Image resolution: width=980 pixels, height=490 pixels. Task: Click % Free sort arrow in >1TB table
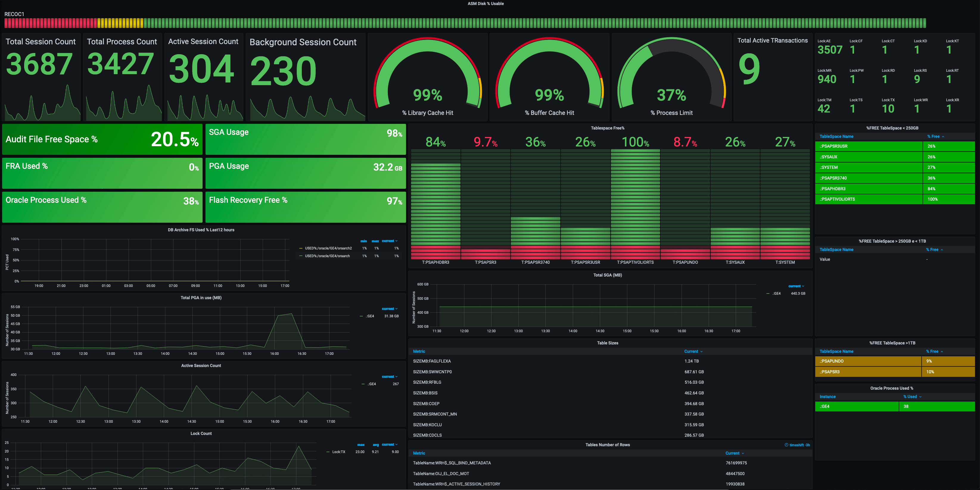coord(942,352)
